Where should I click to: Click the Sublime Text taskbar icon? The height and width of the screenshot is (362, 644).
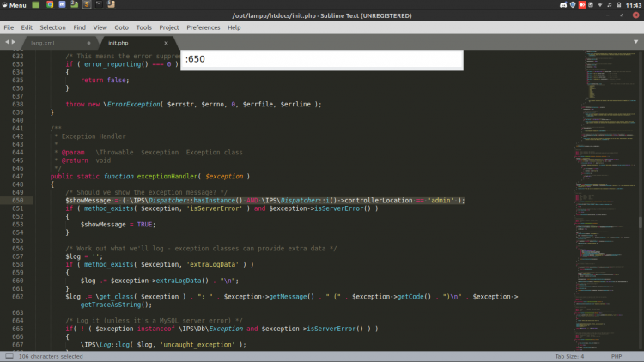[88, 5]
